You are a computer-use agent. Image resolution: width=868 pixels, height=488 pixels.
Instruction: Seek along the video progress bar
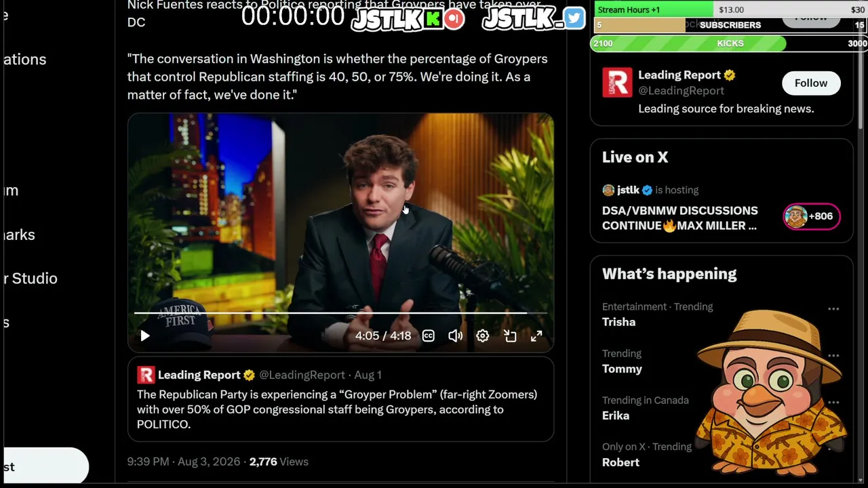pos(340,313)
